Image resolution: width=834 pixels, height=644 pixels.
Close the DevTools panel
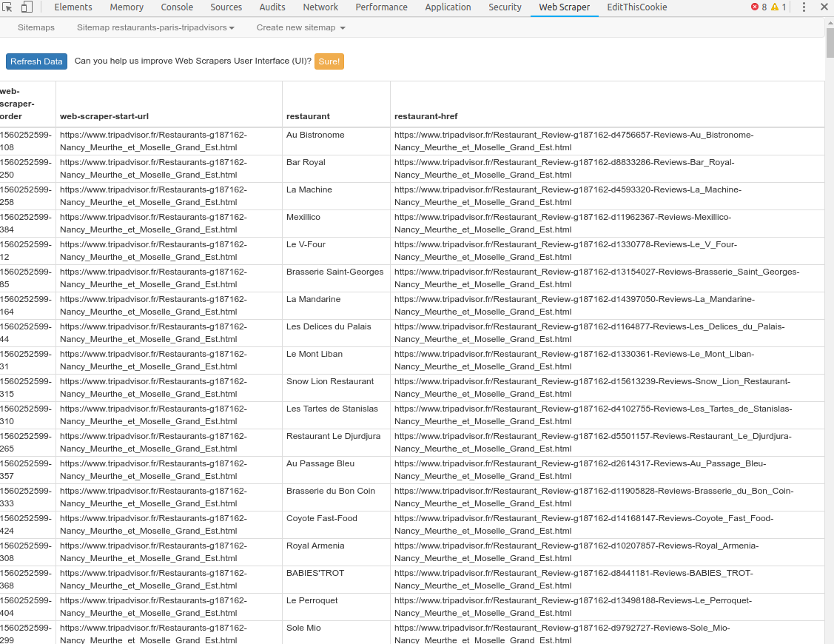coord(824,7)
